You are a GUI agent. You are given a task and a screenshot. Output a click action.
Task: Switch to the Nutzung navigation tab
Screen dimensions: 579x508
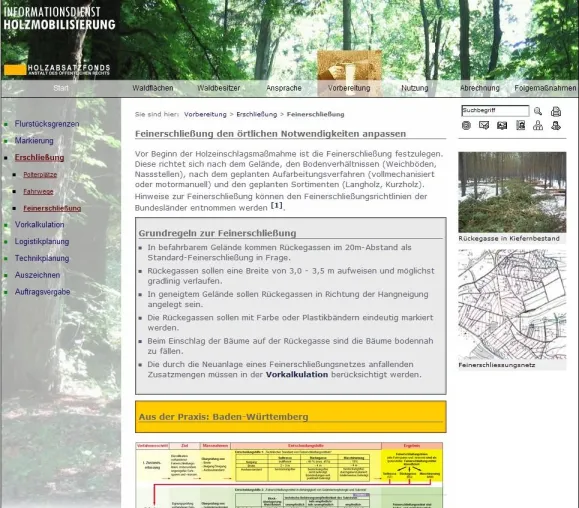coord(415,88)
